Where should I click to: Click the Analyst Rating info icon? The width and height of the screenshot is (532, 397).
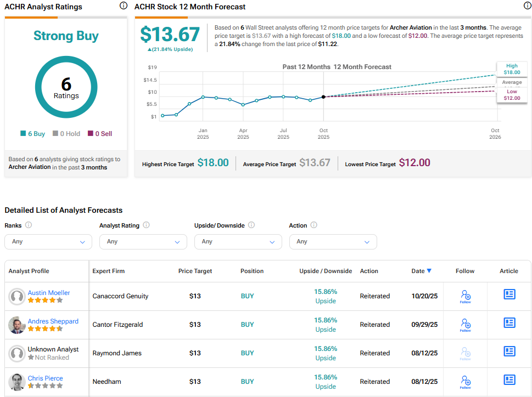[146, 225]
